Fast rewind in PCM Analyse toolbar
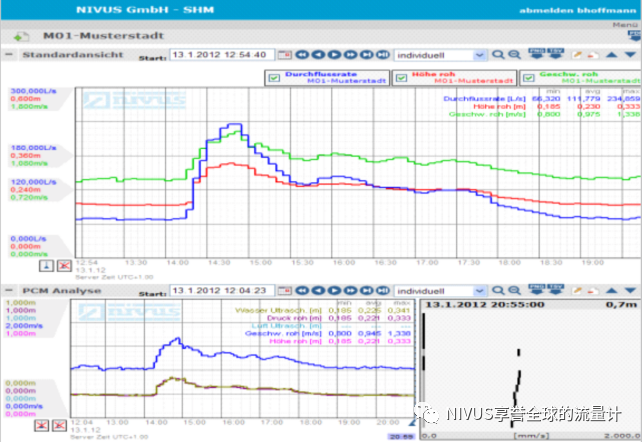Viewport: 642px width, 442px height. (302, 291)
